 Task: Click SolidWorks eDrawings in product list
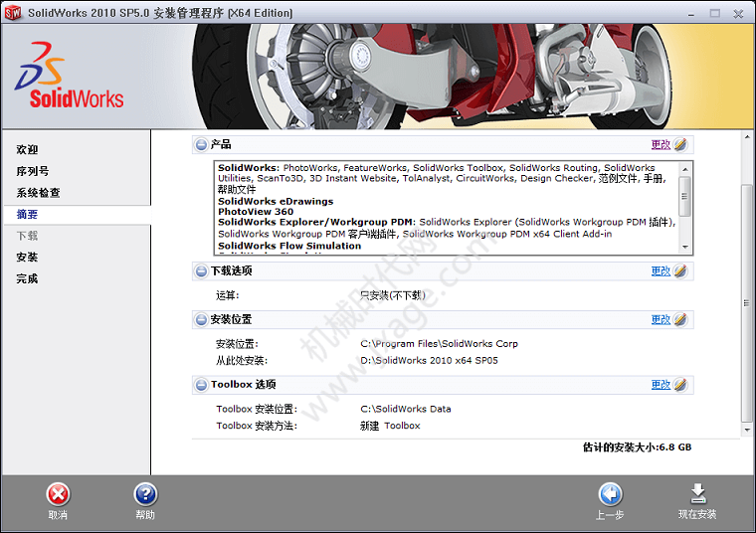276,202
